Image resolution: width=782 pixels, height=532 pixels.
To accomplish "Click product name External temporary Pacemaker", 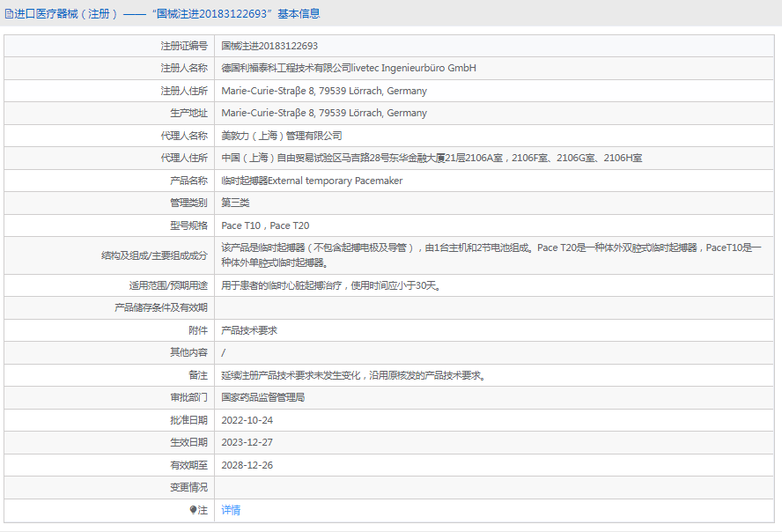I will click(x=312, y=181).
